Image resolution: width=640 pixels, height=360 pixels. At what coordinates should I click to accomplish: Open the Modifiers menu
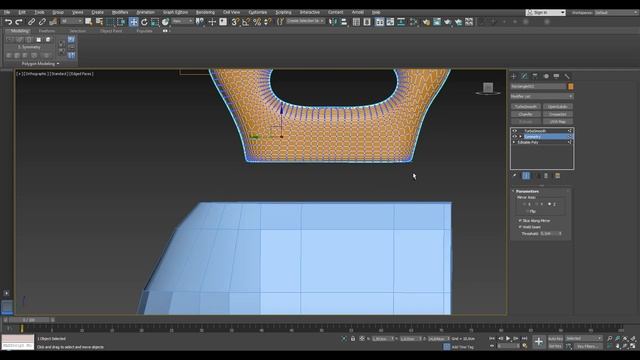coord(120,12)
